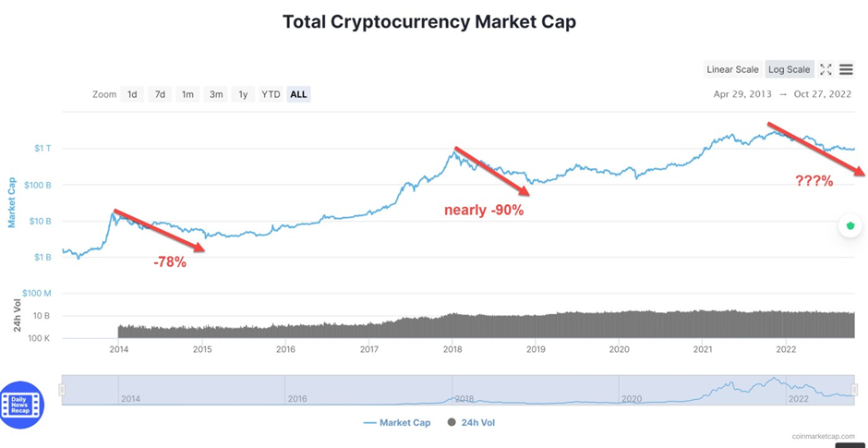Click the left handle of range navigator

pos(63,390)
